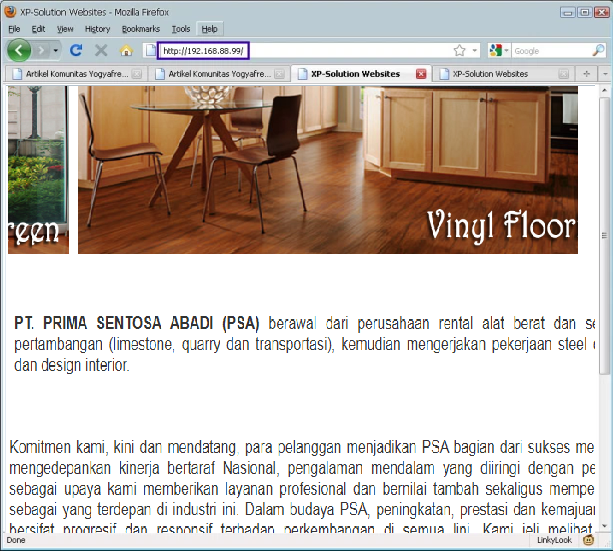Switch to the first Artikel Komunitas Yogyafre tab

click(x=77, y=74)
